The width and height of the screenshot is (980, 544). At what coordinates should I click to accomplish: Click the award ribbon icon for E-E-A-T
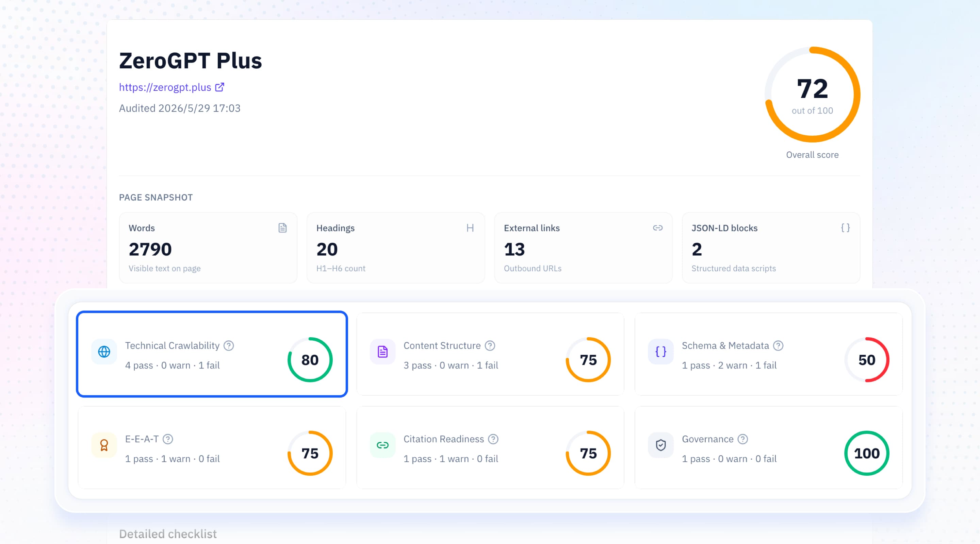coord(104,445)
